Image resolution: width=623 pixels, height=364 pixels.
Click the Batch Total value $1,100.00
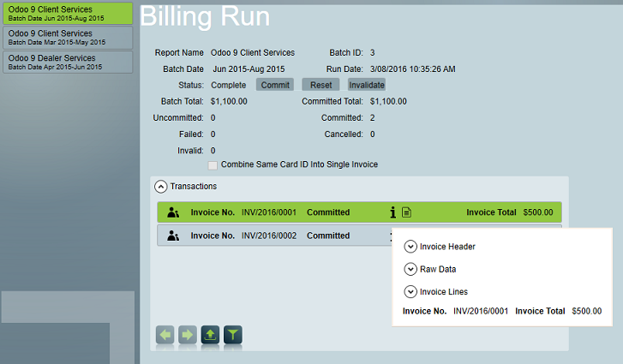pos(229,102)
